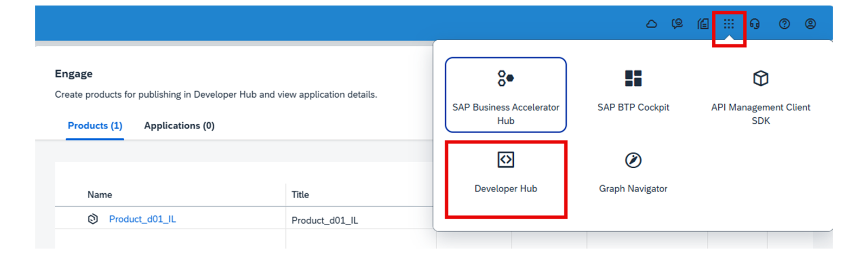Toggle the nine-dot navigation links grid
The height and width of the screenshot is (254, 868).
[729, 24]
